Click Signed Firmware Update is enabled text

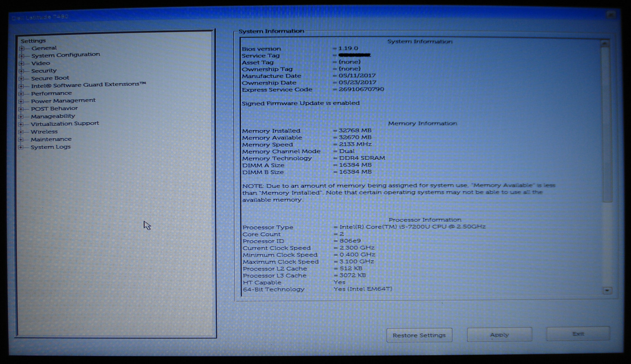301,103
